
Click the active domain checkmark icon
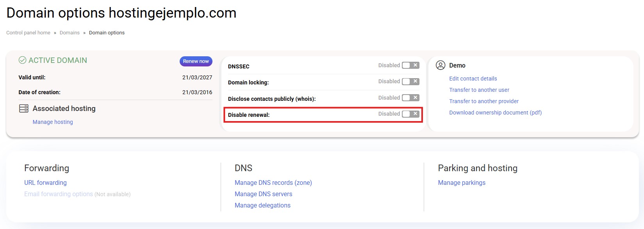tap(23, 61)
